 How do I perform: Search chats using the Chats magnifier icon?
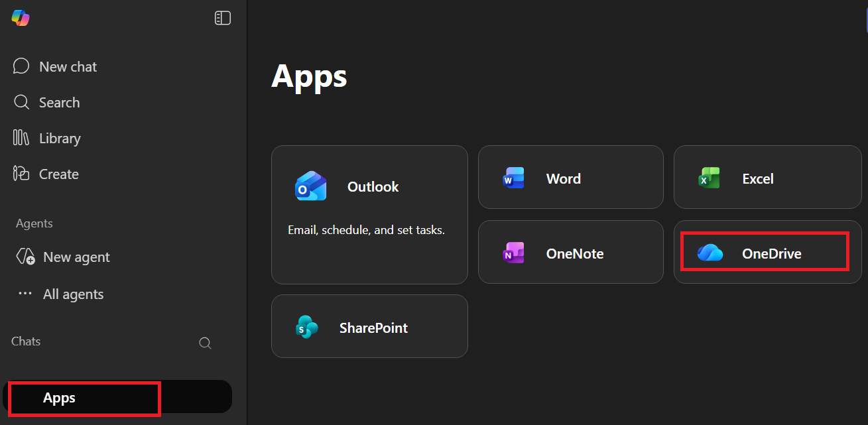tap(206, 343)
